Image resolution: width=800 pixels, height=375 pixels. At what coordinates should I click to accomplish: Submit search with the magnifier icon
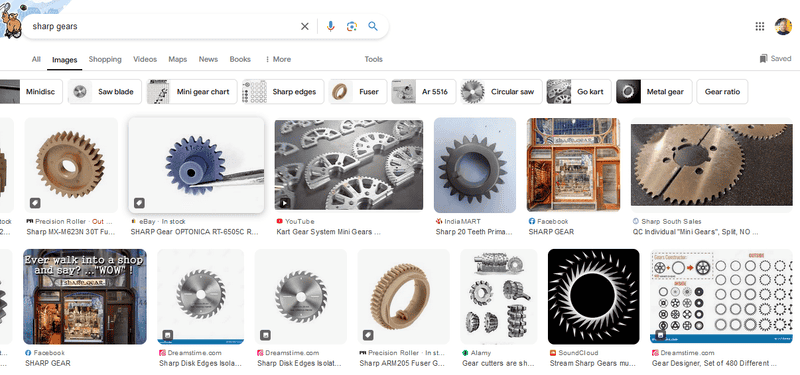tap(373, 27)
